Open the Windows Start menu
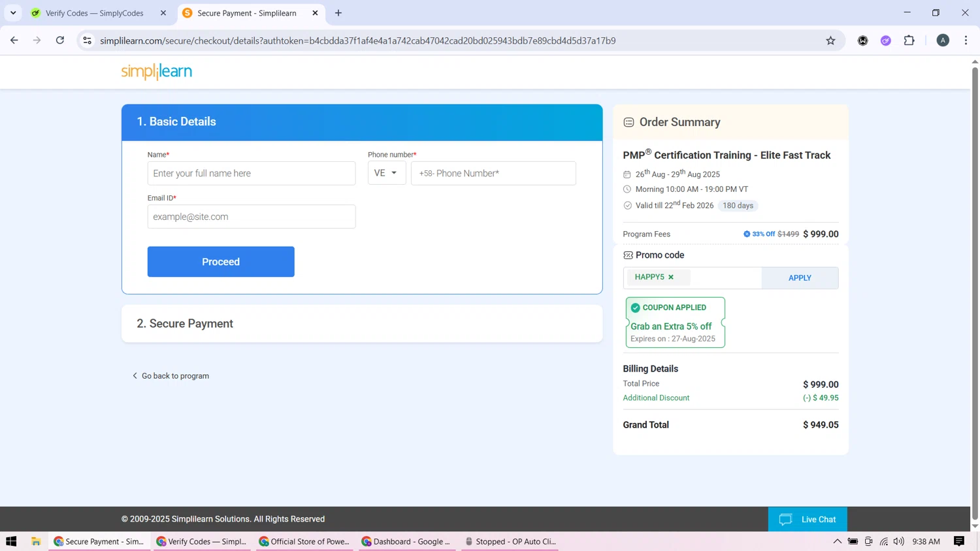This screenshot has height=551, width=980. coord(11,541)
